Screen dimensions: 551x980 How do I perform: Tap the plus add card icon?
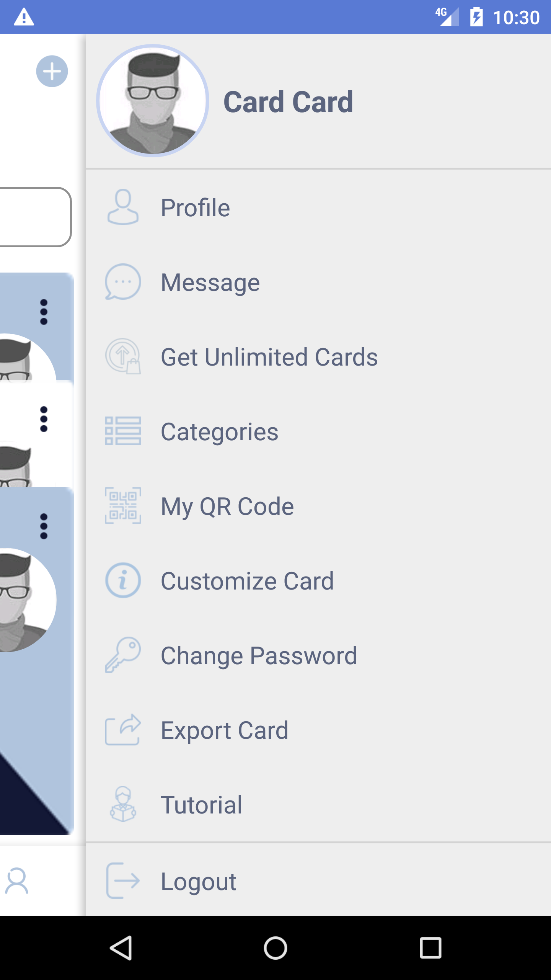pyautogui.click(x=52, y=71)
